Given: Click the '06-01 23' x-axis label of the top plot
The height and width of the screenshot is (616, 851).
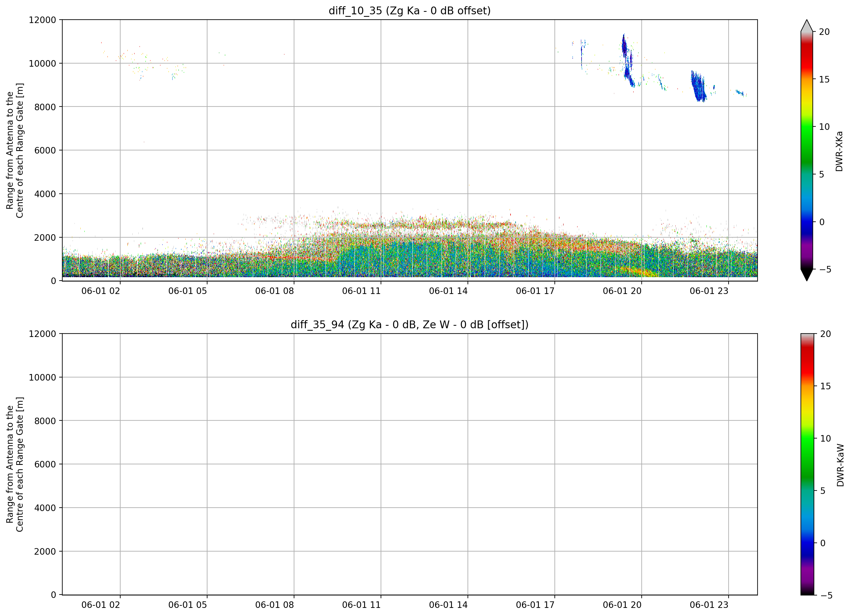Looking at the screenshot, I should coord(709,291).
